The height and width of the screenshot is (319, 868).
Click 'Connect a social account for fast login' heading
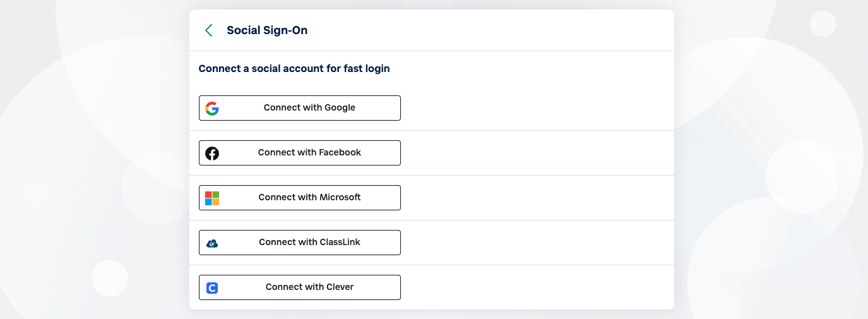pos(294,68)
